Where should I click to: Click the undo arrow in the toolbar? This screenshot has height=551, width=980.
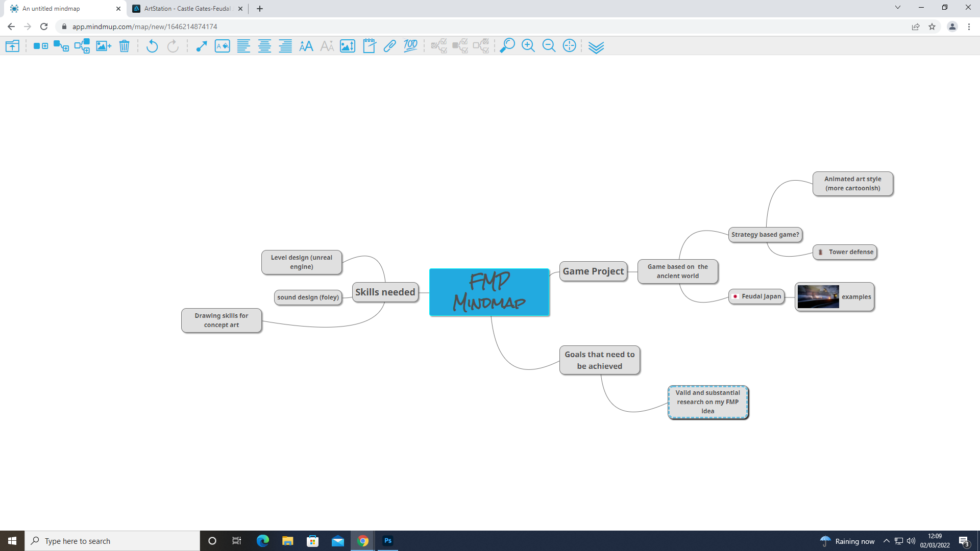[152, 46]
